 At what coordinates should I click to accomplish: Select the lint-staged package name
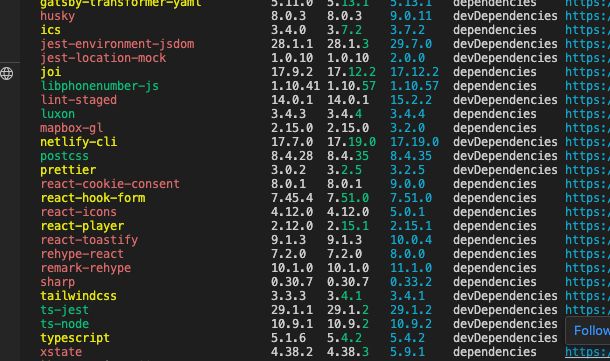pos(79,100)
